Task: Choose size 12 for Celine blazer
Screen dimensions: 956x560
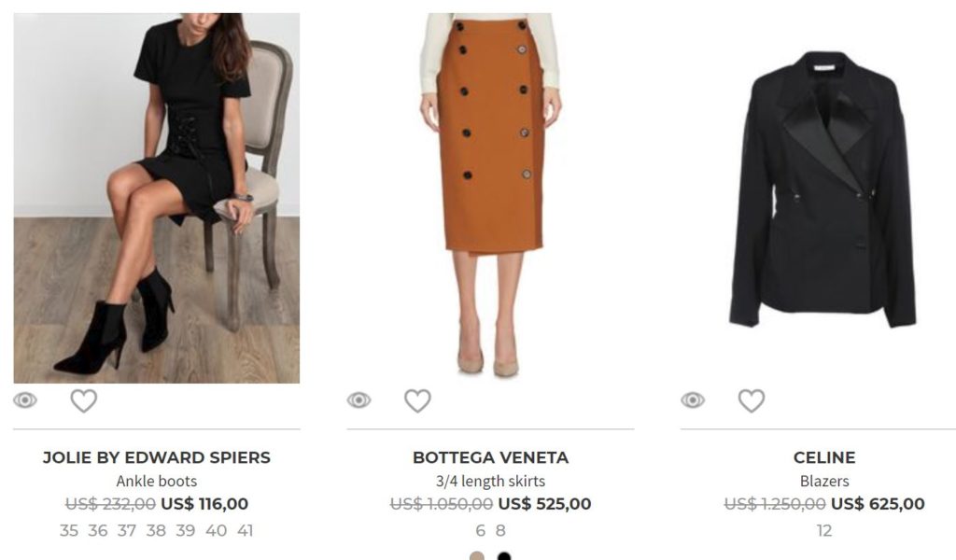Action: (x=824, y=531)
